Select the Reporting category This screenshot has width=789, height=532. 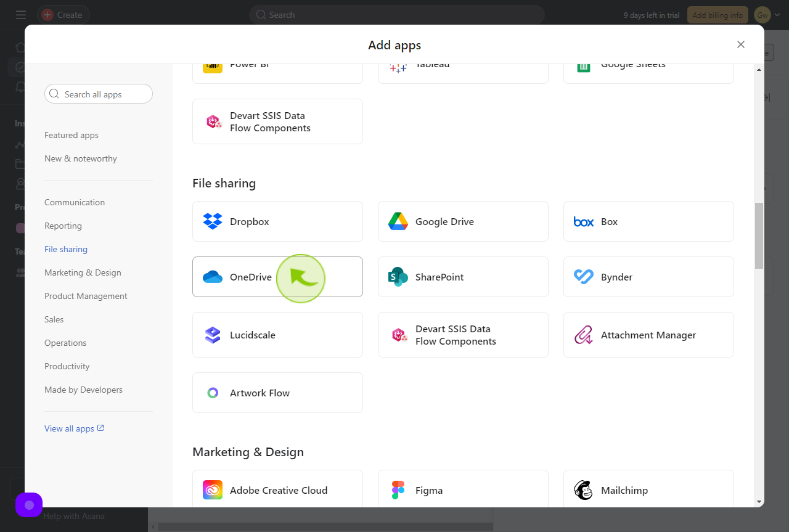coord(63,226)
